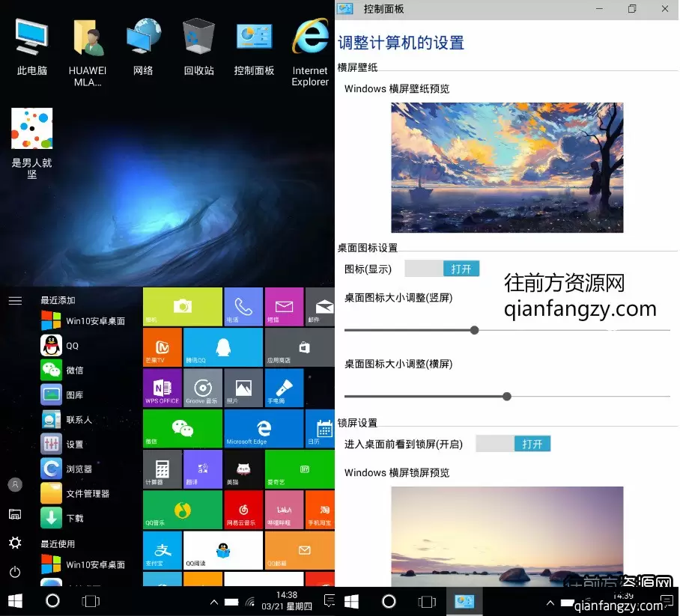Viewport: 680px width, 616px height.
Task: Toggle the 进入桌面前看到锁屏 switch
Action: 513,444
